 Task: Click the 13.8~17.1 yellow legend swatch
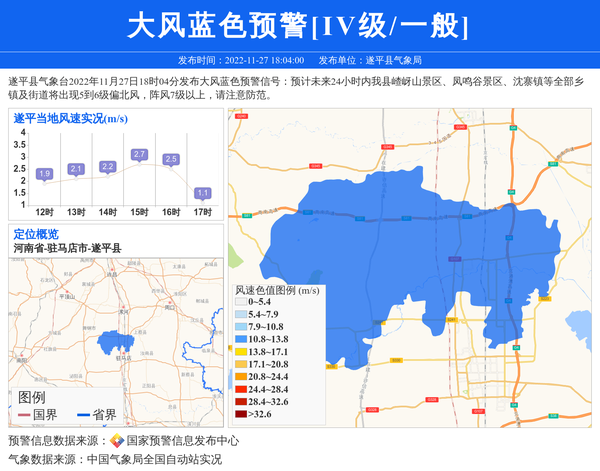[241, 352]
